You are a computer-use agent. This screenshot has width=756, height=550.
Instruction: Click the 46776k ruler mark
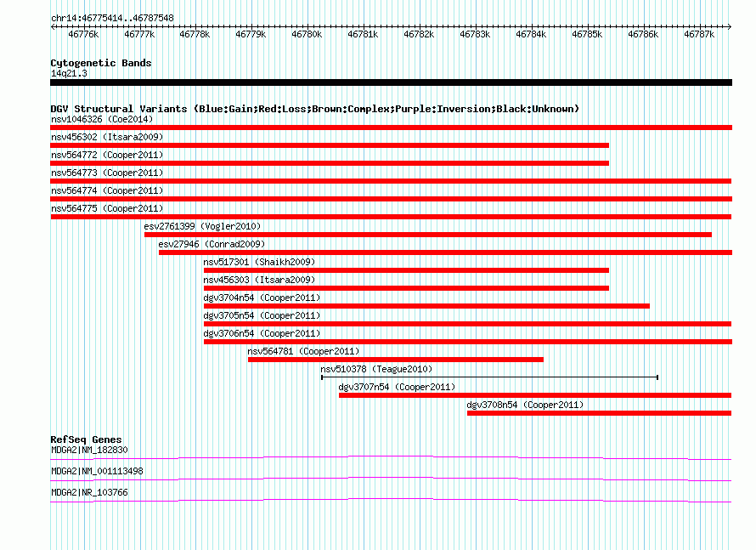[83, 34]
